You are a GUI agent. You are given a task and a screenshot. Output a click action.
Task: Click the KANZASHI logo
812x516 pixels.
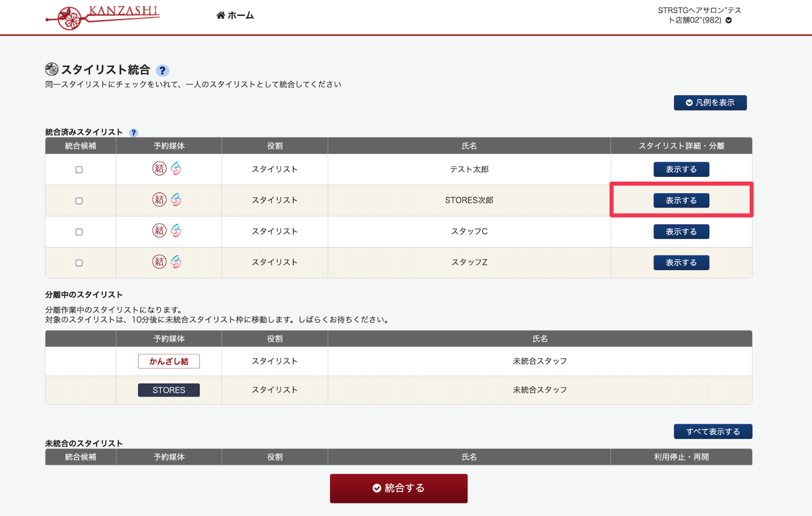click(103, 17)
